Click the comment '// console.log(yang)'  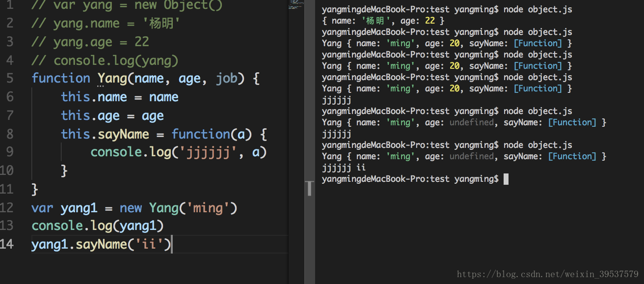pyautogui.click(x=105, y=60)
